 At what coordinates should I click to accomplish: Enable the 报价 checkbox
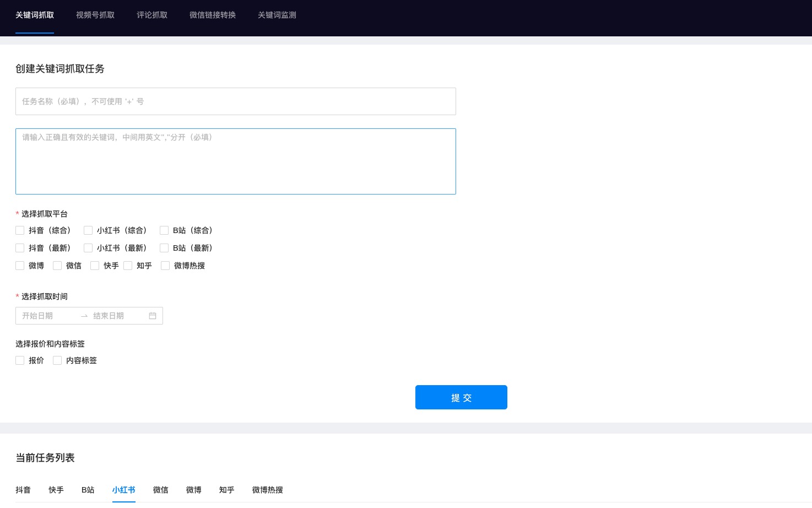[x=20, y=360]
